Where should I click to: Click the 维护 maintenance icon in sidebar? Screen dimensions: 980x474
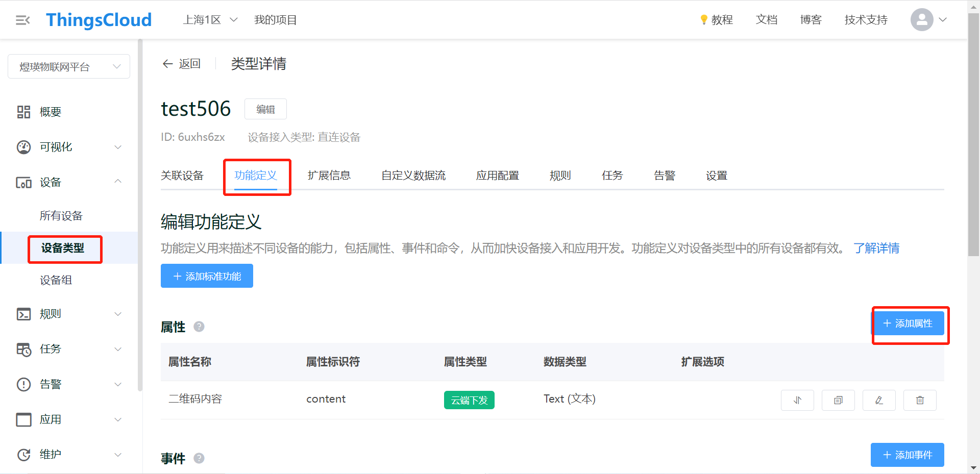pyautogui.click(x=24, y=455)
